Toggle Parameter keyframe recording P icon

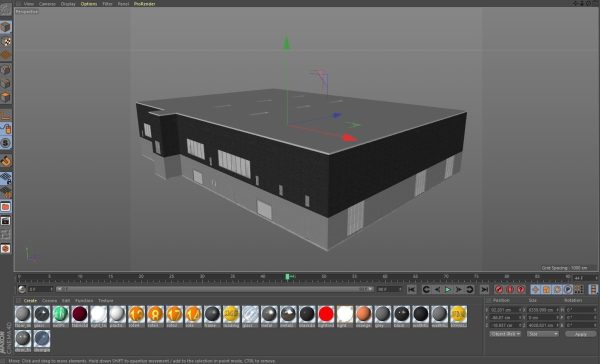click(568, 289)
